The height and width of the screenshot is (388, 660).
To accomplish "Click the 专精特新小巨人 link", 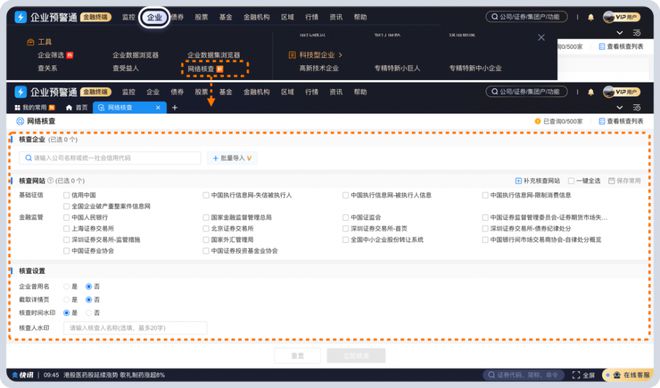I will pyautogui.click(x=397, y=68).
